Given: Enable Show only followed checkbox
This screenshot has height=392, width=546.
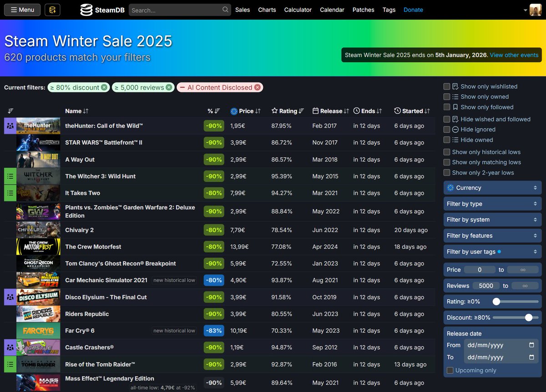Looking at the screenshot, I should (447, 107).
